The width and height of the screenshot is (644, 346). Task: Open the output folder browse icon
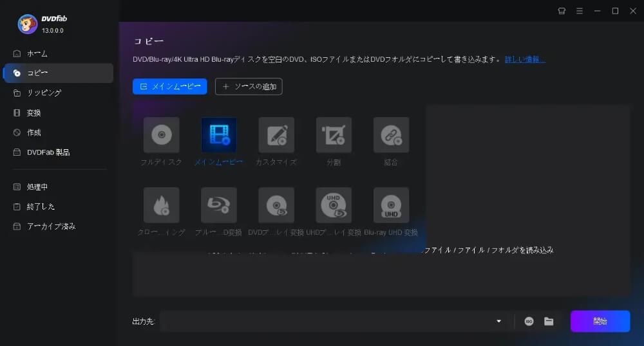pyautogui.click(x=549, y=322)
